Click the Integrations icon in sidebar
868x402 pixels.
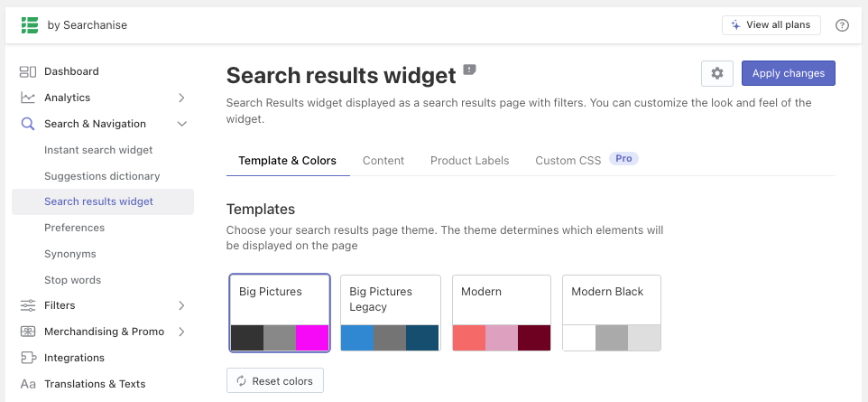tap(28, 358)
